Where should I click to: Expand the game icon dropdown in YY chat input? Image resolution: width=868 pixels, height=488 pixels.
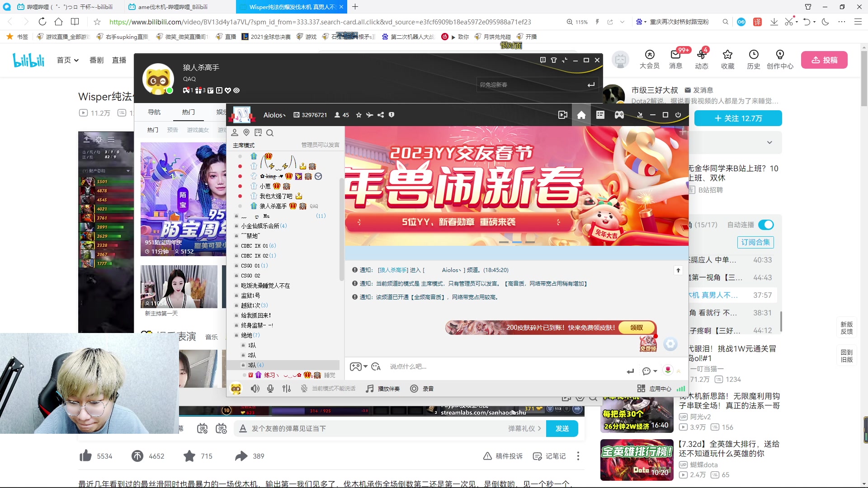(365, 367)
